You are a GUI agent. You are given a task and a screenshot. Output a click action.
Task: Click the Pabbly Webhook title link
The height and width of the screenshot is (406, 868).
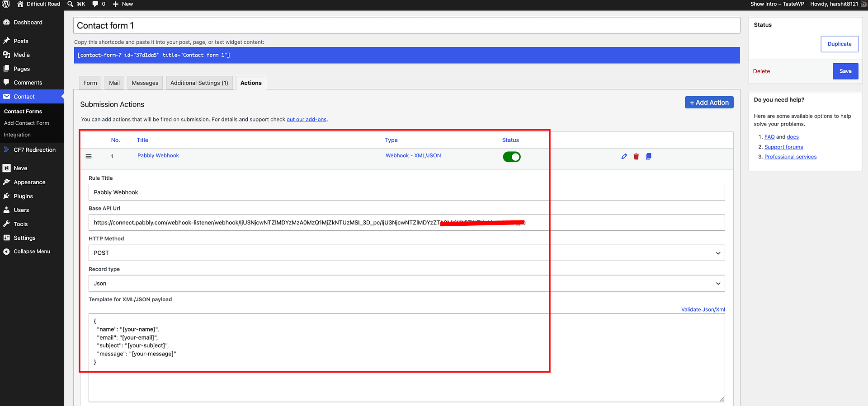click(158, 155)
